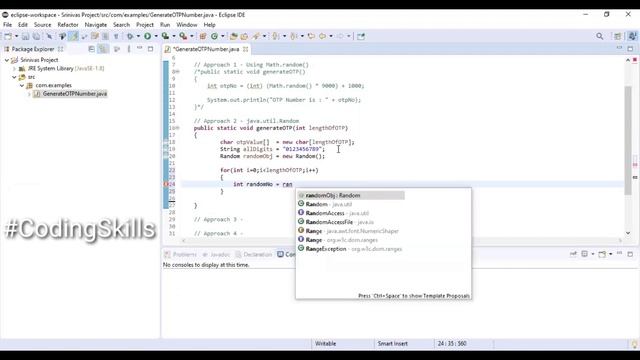Viewport: 640px width, 360px height.
Task: Click the New Java Package icon
Action: [203, 36]
